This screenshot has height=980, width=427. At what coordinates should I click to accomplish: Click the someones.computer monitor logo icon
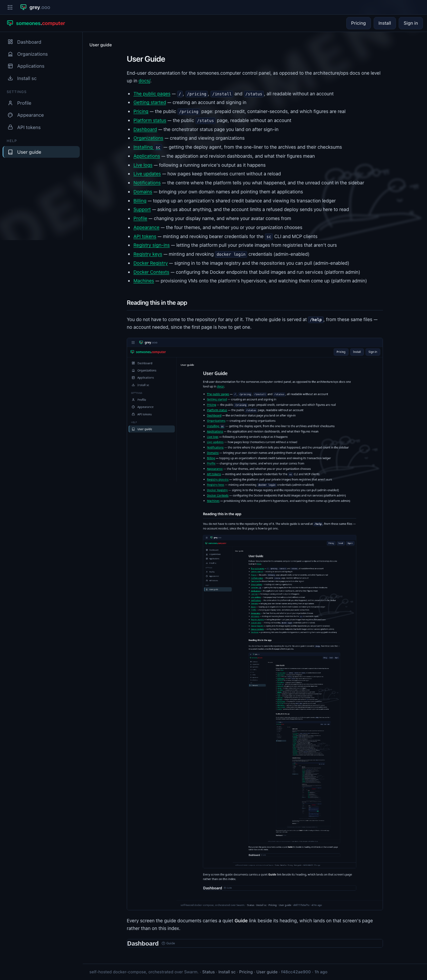[10, 23]
